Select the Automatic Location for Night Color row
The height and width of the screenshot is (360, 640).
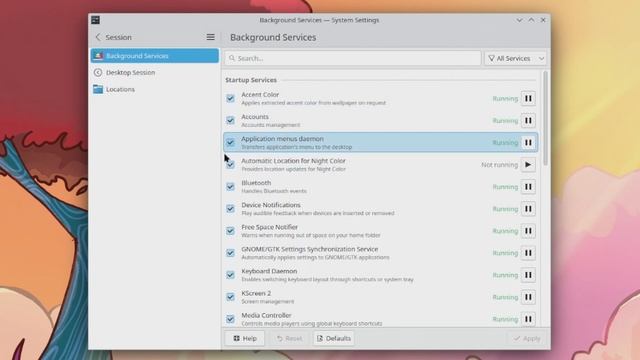pos(380,164)
